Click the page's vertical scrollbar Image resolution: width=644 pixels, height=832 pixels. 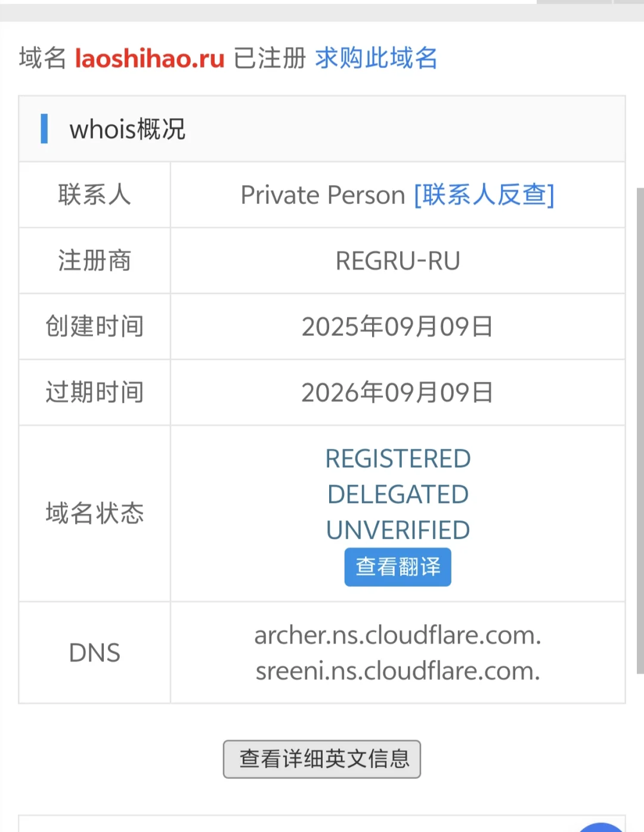pos(640,429)
